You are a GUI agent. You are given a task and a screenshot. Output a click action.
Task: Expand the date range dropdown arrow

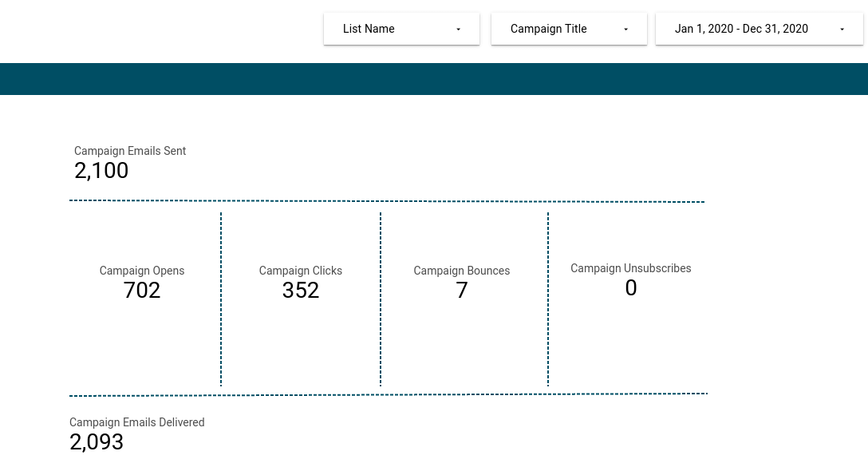[x=842, y=30]
